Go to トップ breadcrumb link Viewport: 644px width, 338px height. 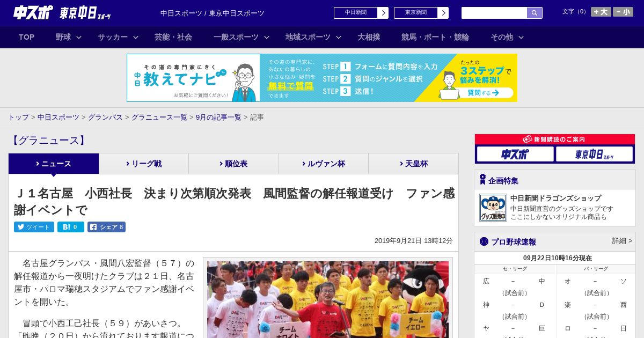tap(18, 117)
